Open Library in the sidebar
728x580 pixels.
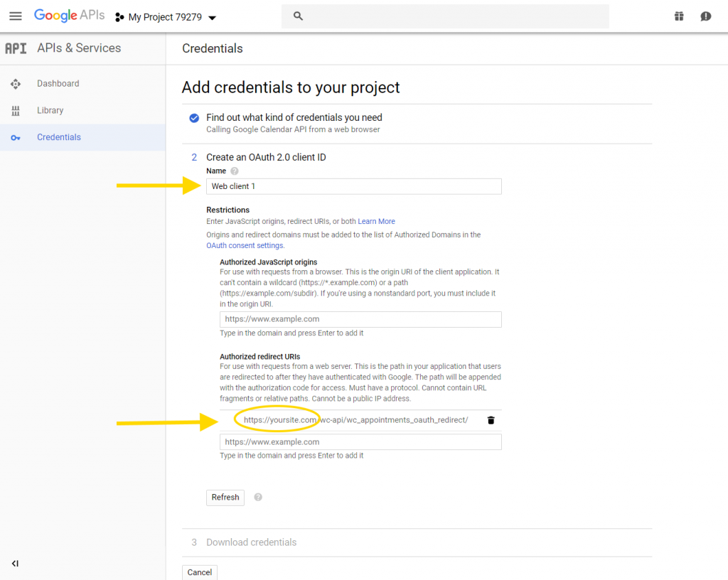coord(50,110)
